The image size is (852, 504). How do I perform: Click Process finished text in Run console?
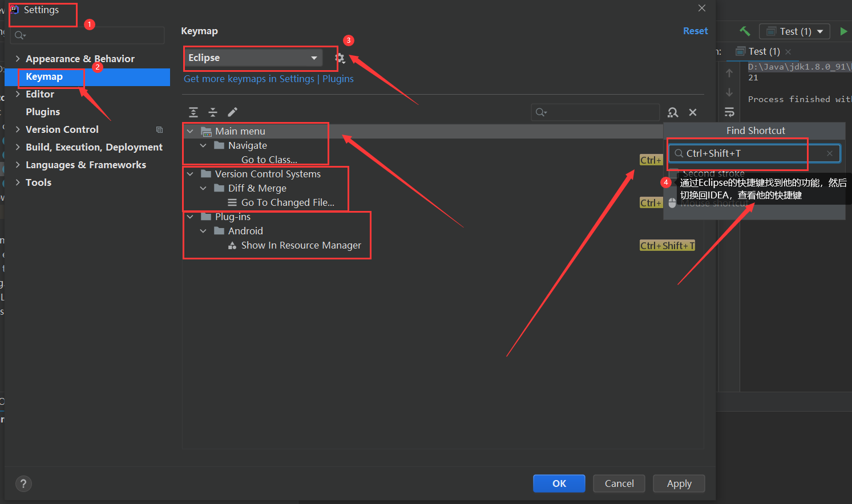pos(799,99)
